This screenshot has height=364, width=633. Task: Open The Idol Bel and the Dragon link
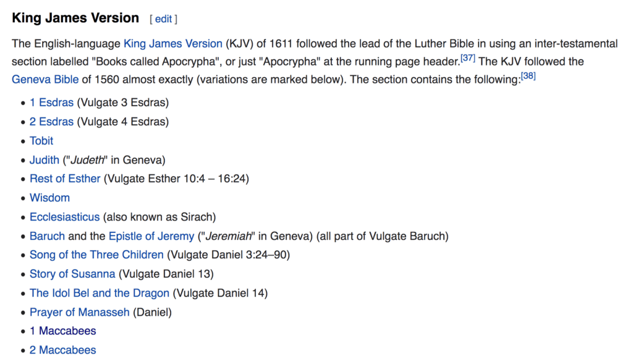tap(100, 293)
